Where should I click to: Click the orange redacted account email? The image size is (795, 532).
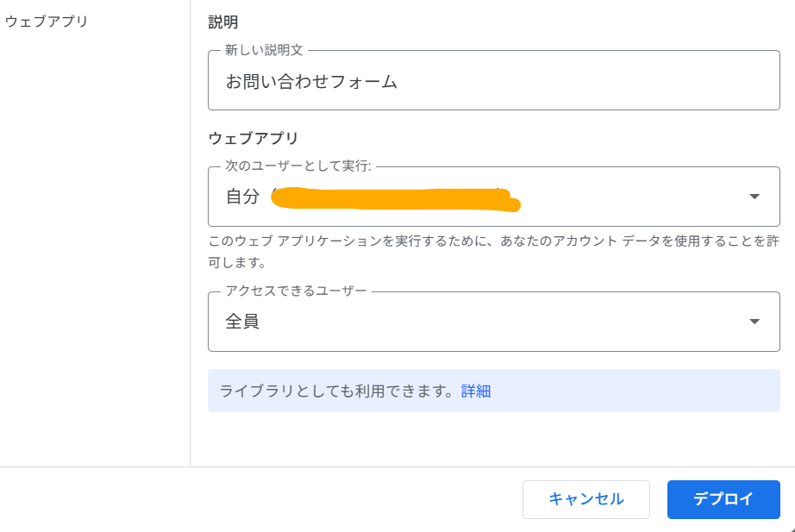tap(392, 198)
